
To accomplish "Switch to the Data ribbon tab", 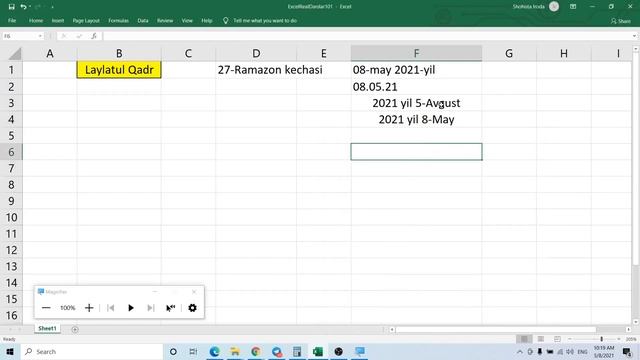I will click(x=143, y=20).
